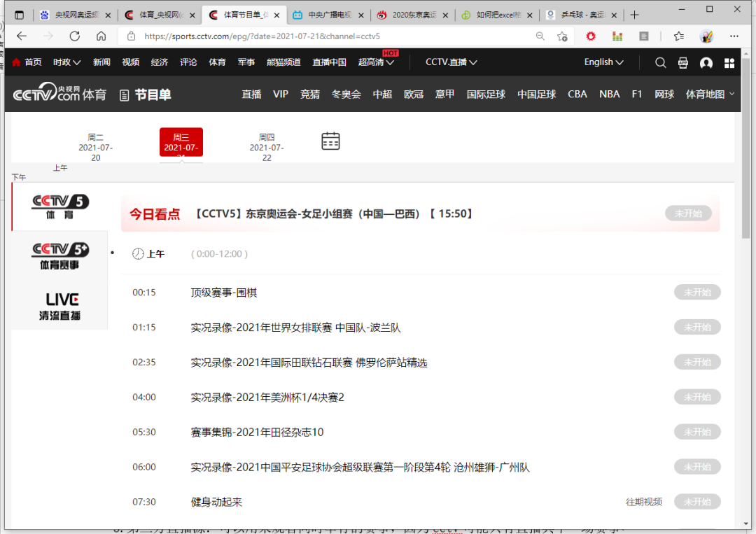Switch to the 周四 2021-07-22 schedule tab
Screen dimensions: 756x534
coord(266,146)
